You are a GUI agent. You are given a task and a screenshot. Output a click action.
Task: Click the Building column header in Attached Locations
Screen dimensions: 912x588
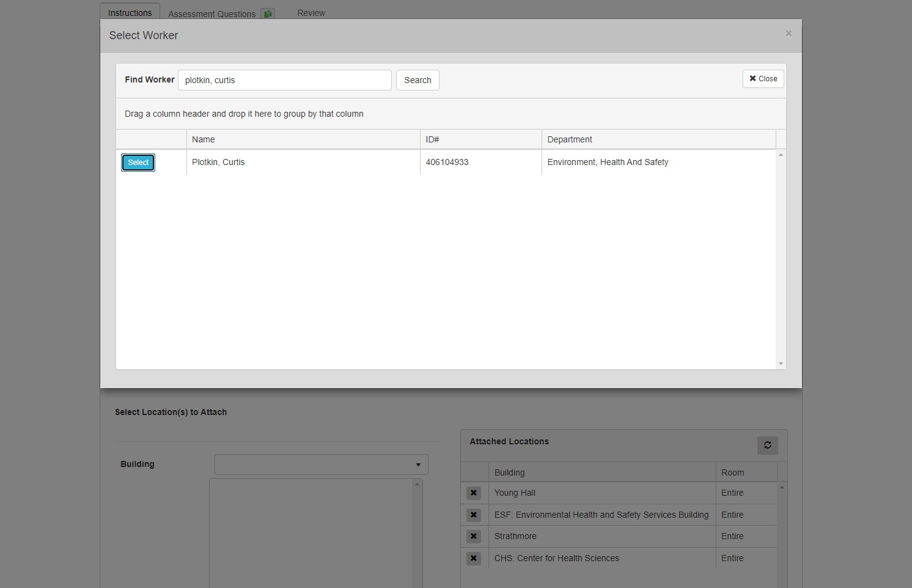click(602, 472)
